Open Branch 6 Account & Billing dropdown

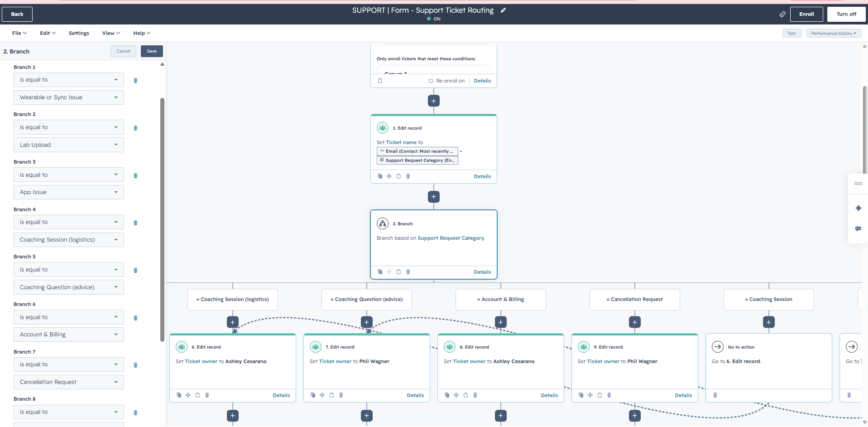(69, 335)
